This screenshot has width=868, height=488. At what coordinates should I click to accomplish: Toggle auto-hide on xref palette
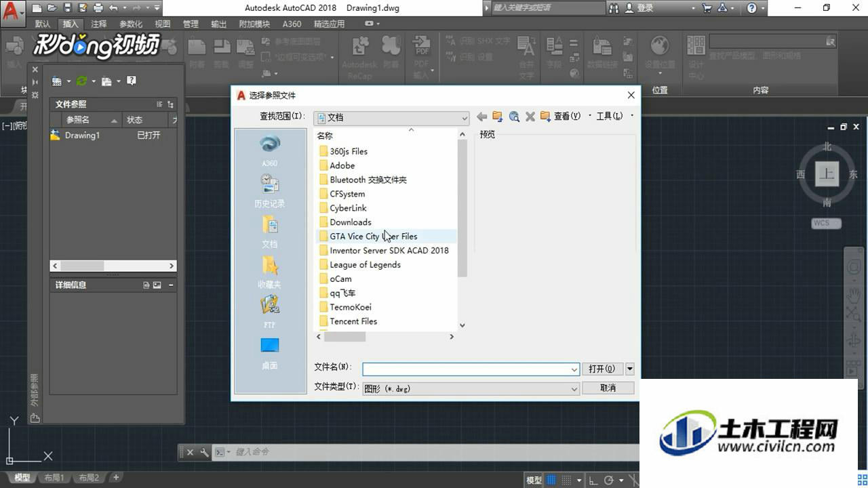(x=35, y=82)
